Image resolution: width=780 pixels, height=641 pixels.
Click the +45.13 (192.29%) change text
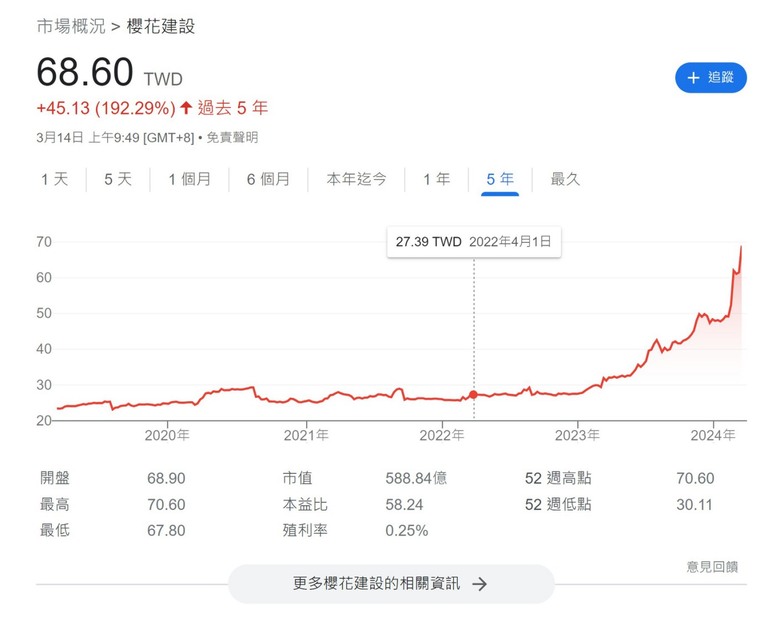[x=106, y=108]
